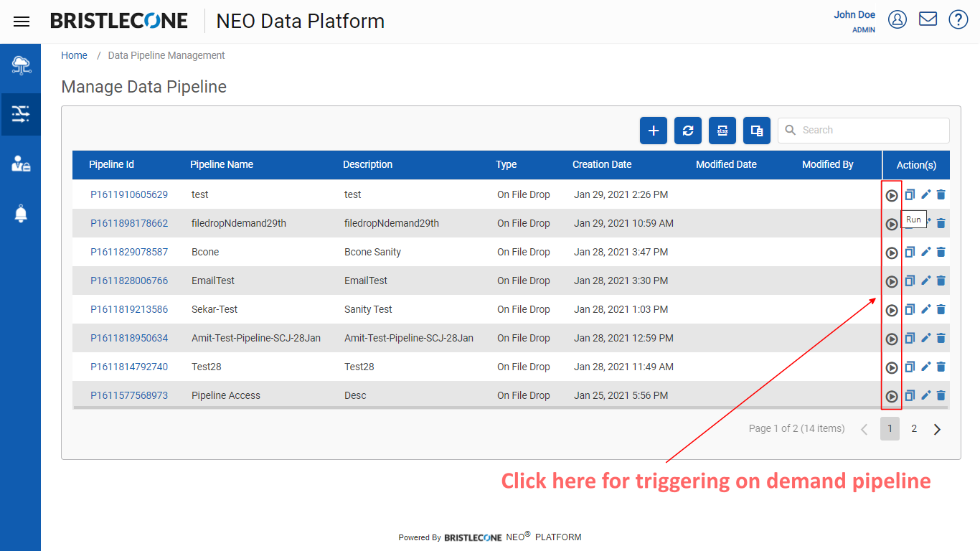Viewport: 980px width, 551px height.
Task: Copy the Sekar-Test pipeline
Action: pos(910,309)
